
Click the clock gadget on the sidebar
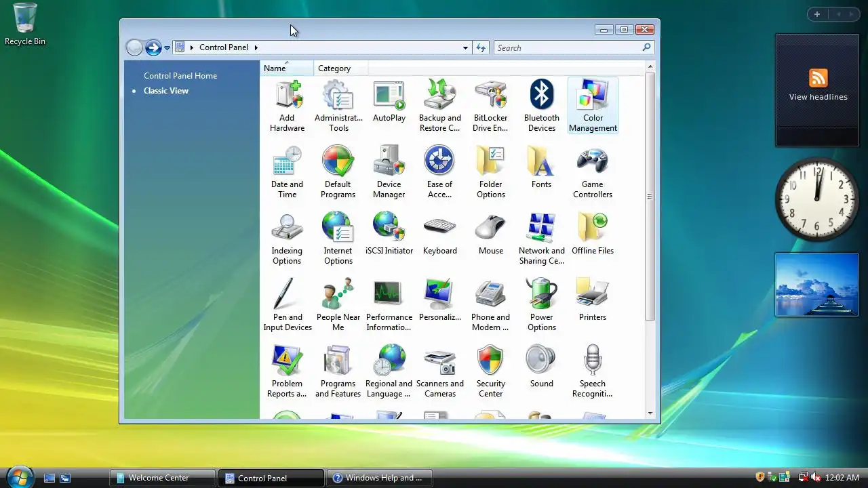tap(817, 199)
